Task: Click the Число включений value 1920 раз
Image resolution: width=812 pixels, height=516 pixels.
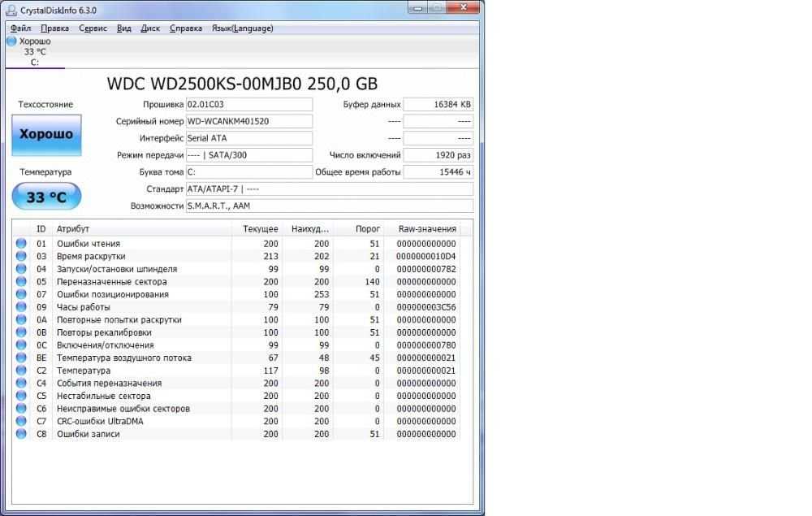Action: click(x=438, y=155)
